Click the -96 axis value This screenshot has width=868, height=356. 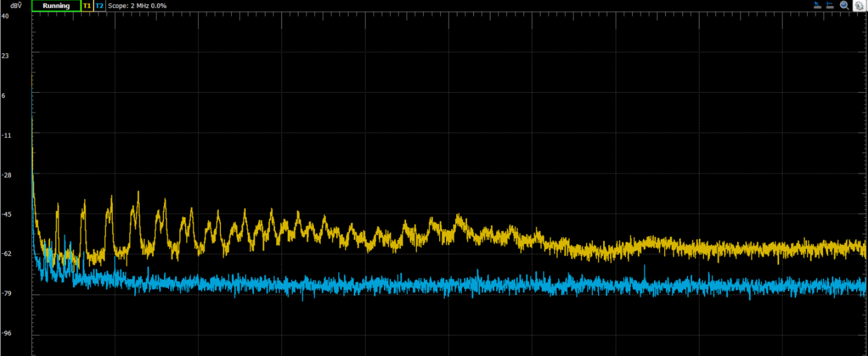click(6, 334)
